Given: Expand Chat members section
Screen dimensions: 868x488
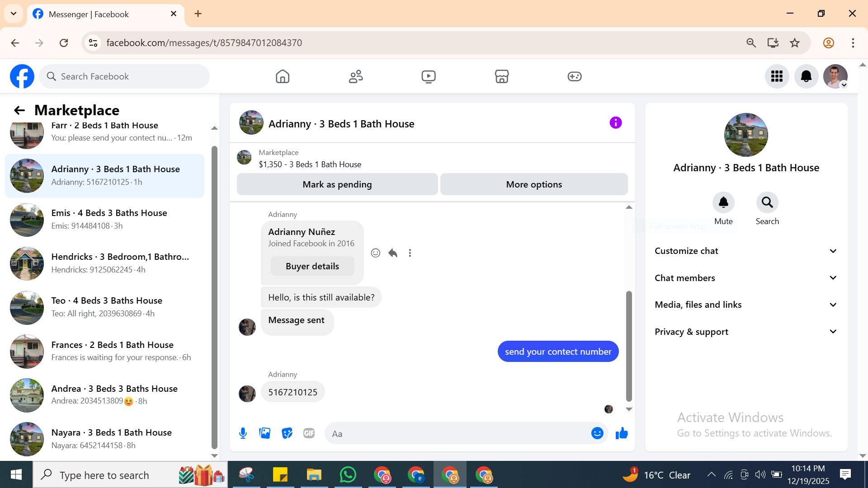Looking at the screenshot, I should (746, 278).
